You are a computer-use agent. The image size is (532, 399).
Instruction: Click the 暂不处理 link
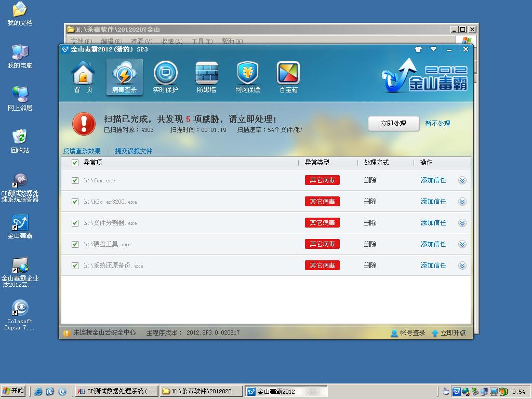point(437,124)
